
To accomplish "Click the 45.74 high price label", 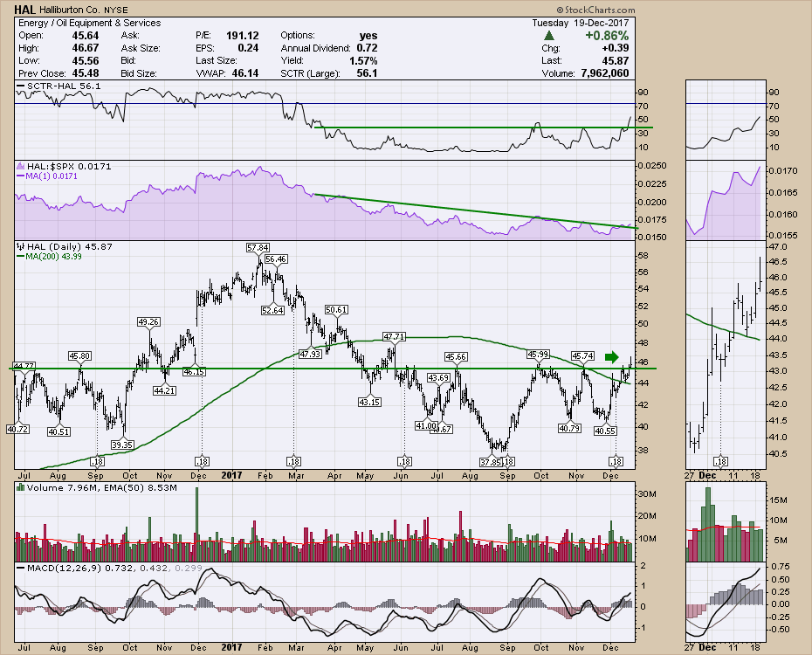I will coord(582,355).
